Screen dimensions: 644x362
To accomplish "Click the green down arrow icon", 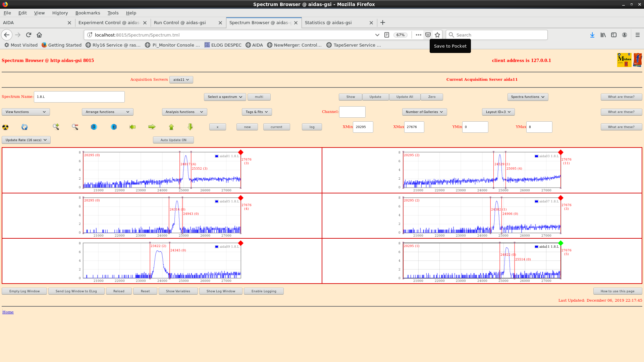I will tap(190, 127).
